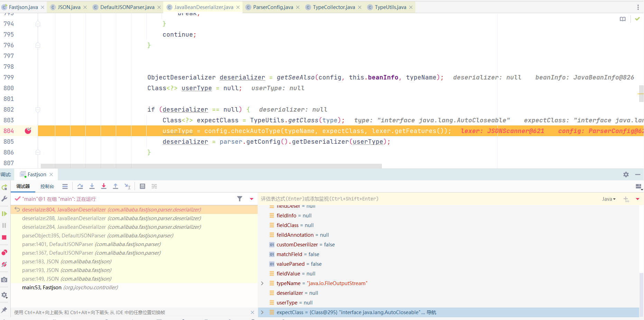View breakpoints double red circle icon

pos(4,252)
